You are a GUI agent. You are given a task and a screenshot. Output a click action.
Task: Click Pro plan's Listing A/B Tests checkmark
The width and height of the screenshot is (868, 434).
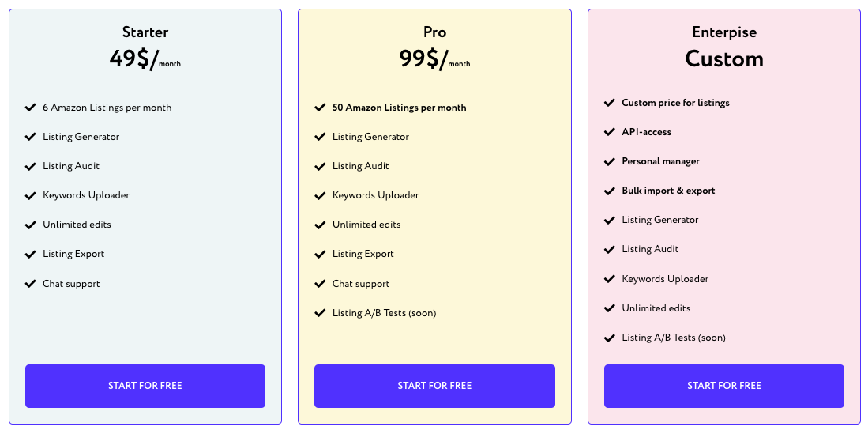[320, 312]
